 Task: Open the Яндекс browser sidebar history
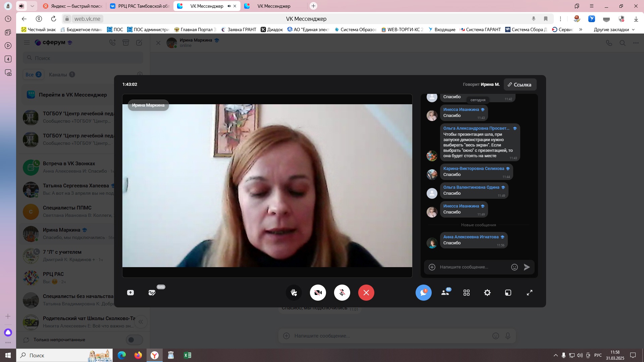tap(8, 19)
